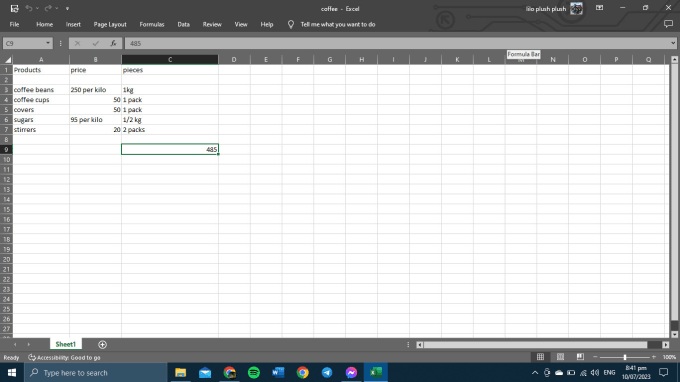The width and height of the screenshot is (680, 382).
Task: Open the Formulas tab
Action: (x=152, y=24)
